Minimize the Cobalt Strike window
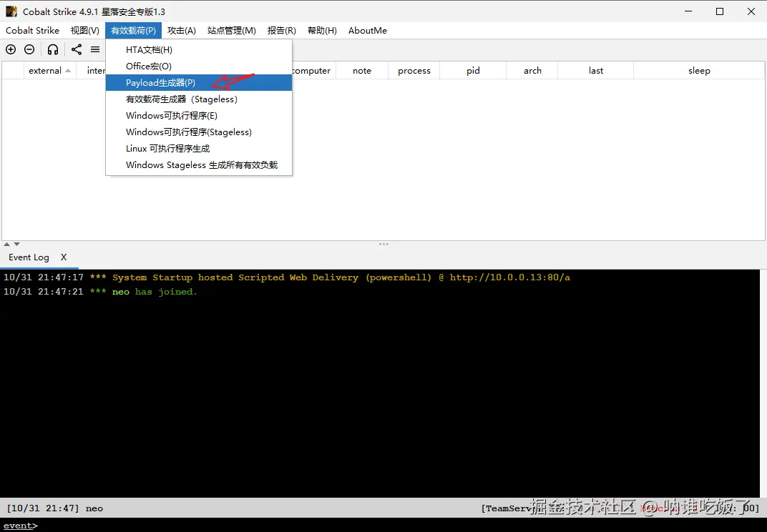Image resolution: width=767 pixels, height=532 pixels. pos(688,11)
